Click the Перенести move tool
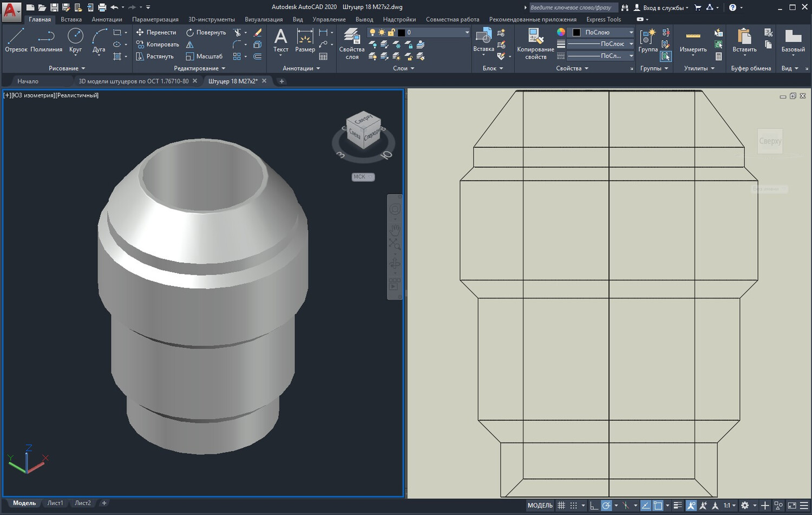The image size is (812, 515). (x=156, y=32)
